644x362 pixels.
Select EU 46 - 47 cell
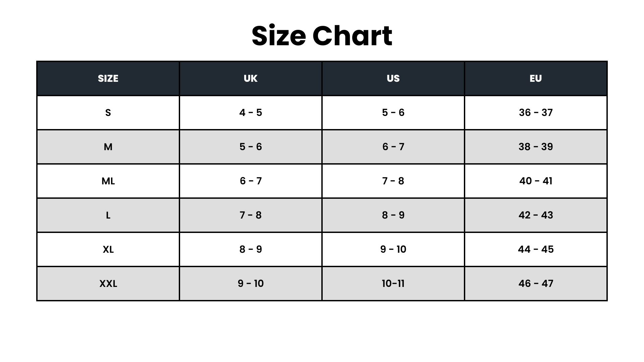pos(536,284)
